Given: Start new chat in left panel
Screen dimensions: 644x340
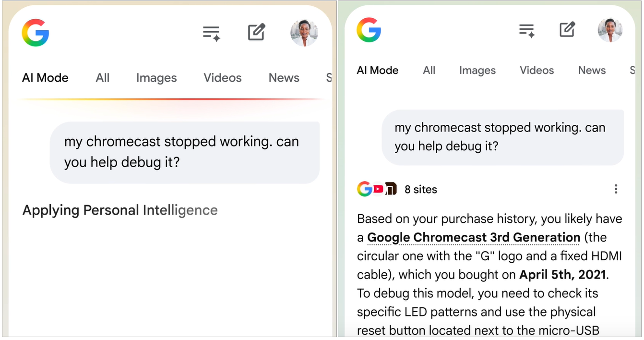Looking at the screenshot, I should tap(256, 33).
